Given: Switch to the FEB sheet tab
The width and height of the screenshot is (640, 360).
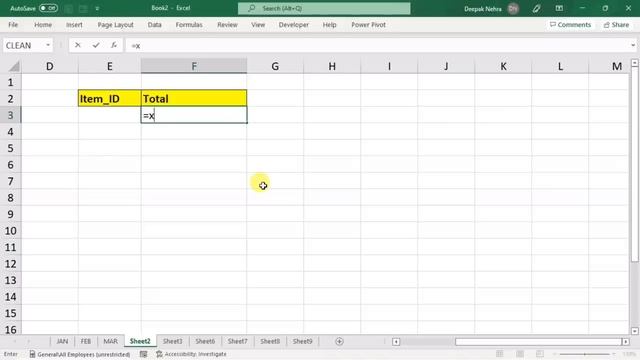Looking at the screenshot, I should point(86,341).
